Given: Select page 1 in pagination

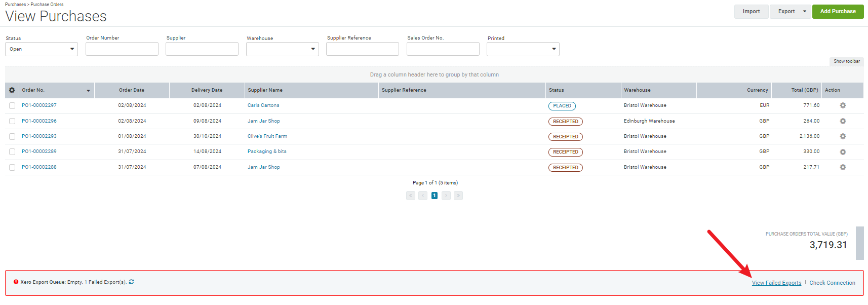Looking at the screenshot, I should [x=435, y=196].
